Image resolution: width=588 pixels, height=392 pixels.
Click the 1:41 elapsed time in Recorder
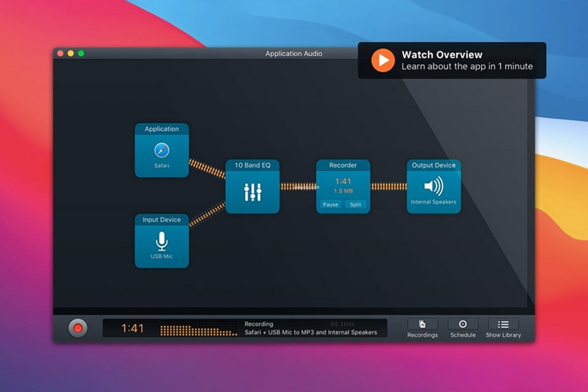coord(343,181)
